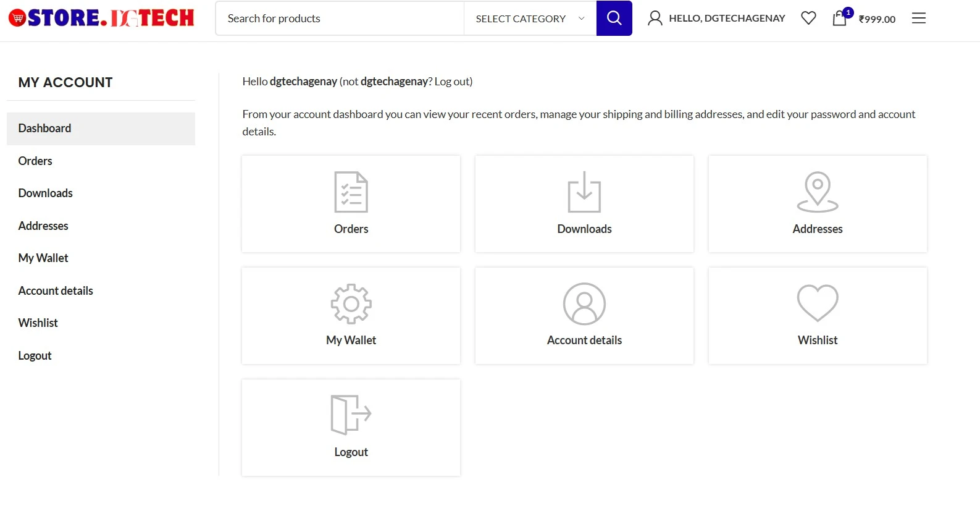
Task: Select Orders in My Account sidebar
Action: (x=35, y=161)
